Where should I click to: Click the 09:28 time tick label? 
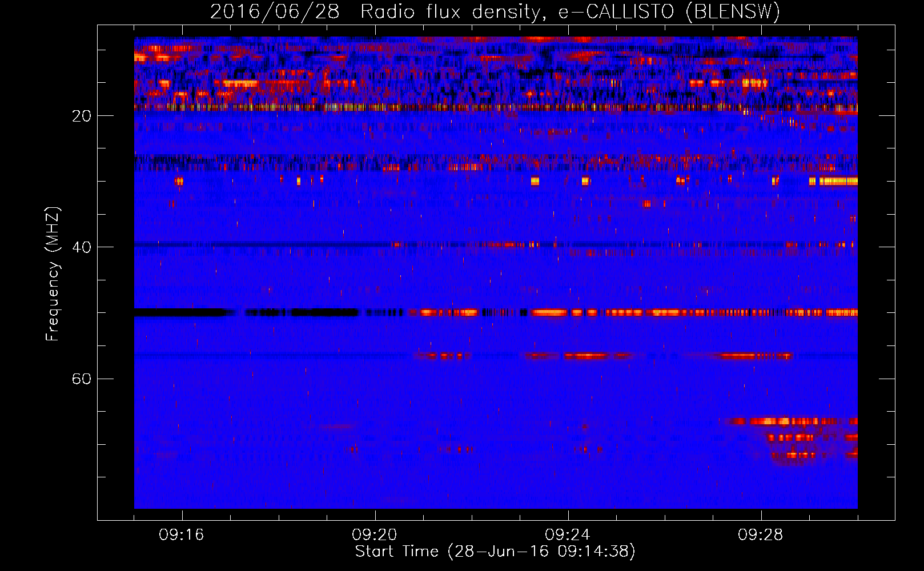[761, 535]
